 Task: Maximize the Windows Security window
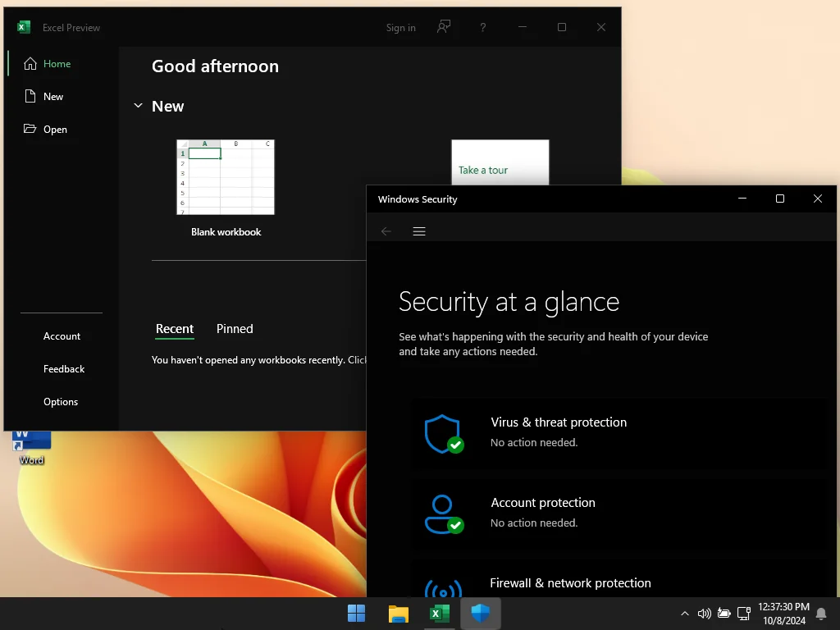(780, 199)
